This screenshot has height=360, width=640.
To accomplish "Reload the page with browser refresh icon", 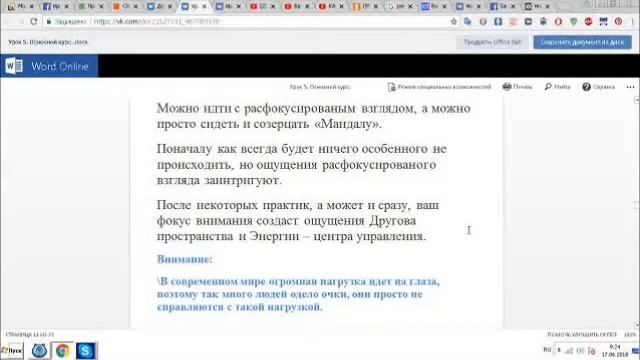I will [33, 21].
